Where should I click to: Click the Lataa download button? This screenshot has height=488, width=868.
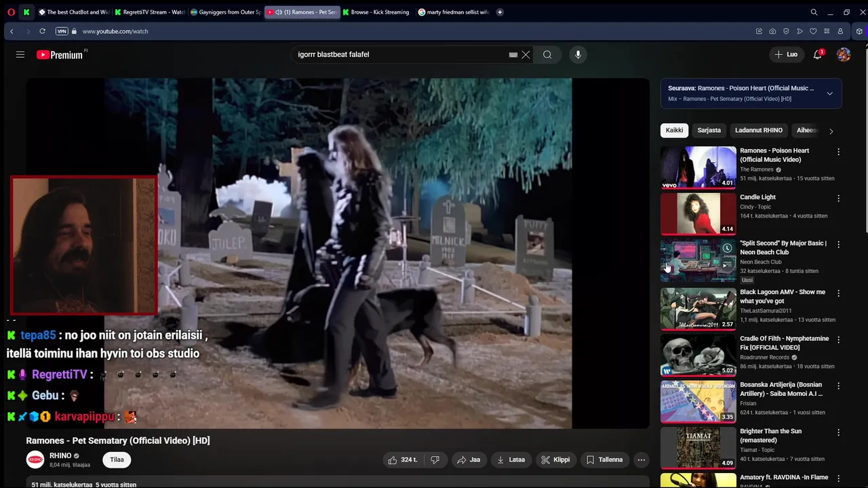pos(511,460)
